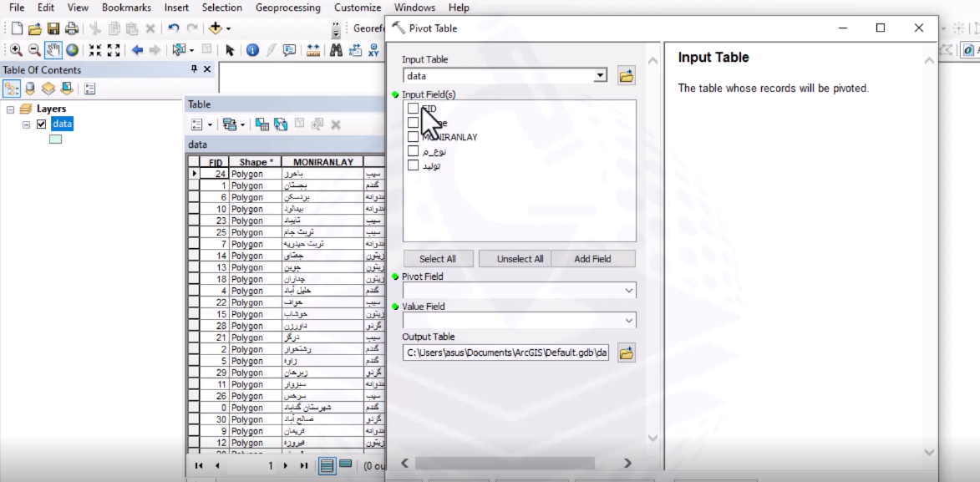Check the FID input field checkbox

413,109
